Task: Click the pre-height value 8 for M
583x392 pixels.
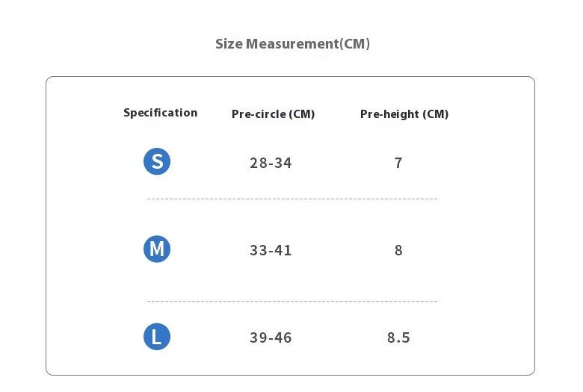Action: pyautogui.click(x=398, y=250)
